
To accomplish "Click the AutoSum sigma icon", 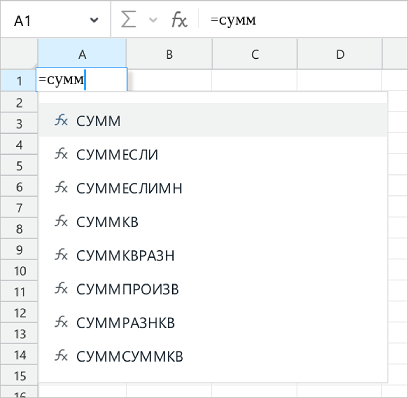I will (128, 20).
